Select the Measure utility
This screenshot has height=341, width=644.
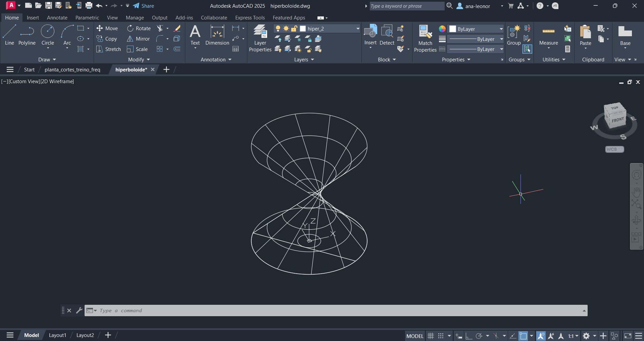point(548,35)
